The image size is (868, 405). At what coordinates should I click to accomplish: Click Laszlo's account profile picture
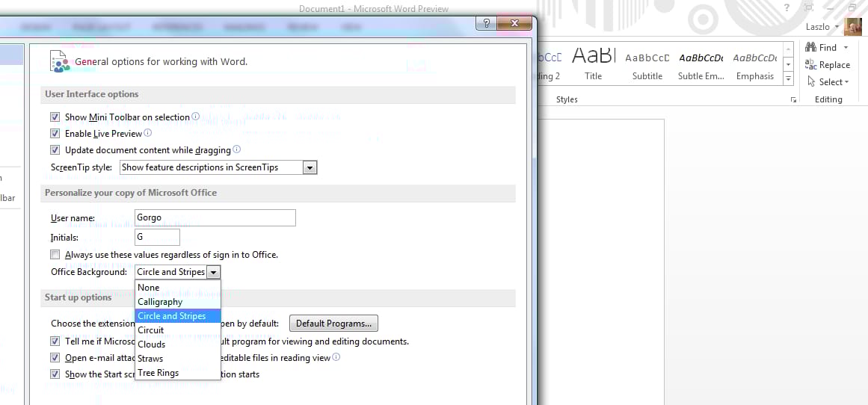[x=852, y=27]
